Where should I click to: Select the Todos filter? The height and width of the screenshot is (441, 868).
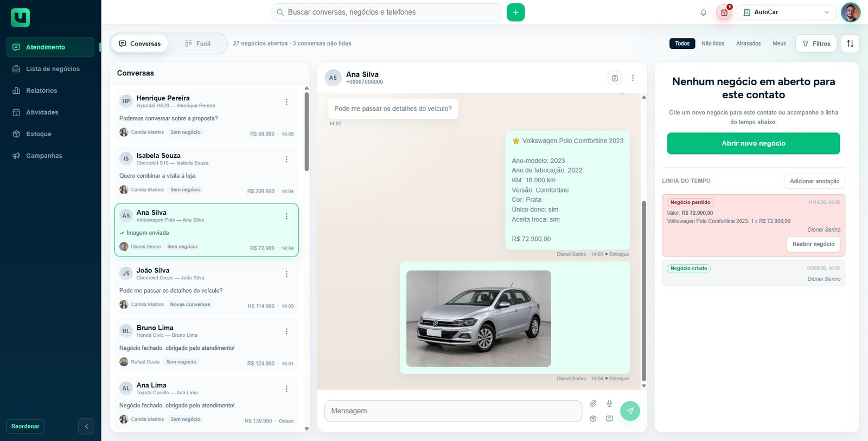[682, 43]
